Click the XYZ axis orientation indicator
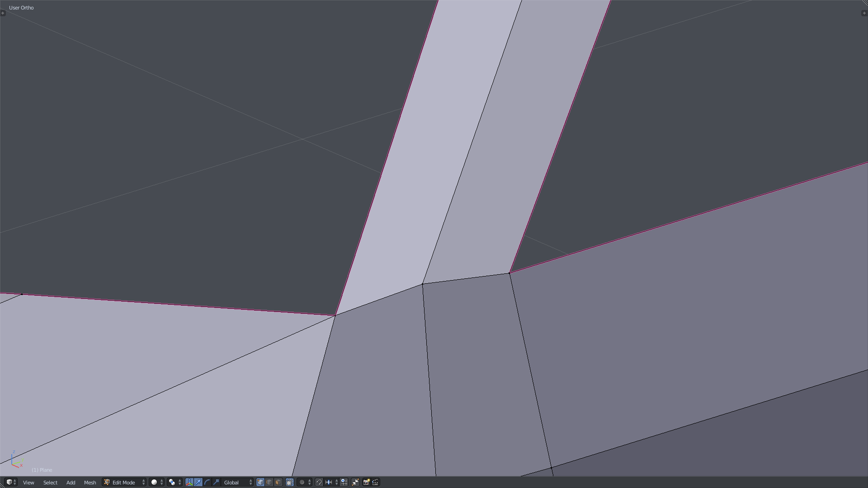 (x=17, y=459)
